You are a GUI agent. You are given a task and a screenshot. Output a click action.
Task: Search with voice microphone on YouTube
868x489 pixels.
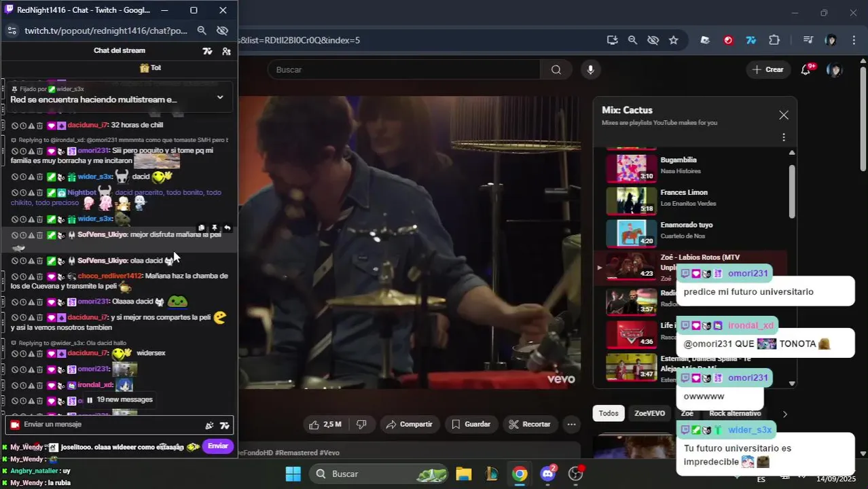click(590, 69)
